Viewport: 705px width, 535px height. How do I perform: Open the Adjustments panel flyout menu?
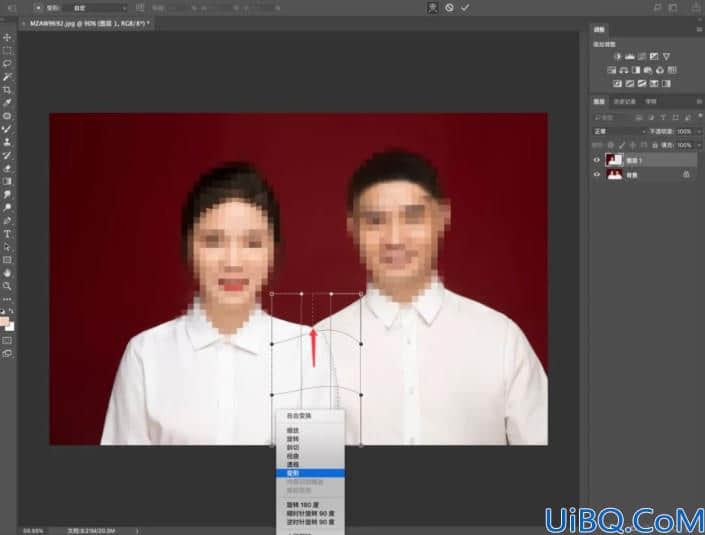coord(699,29)
